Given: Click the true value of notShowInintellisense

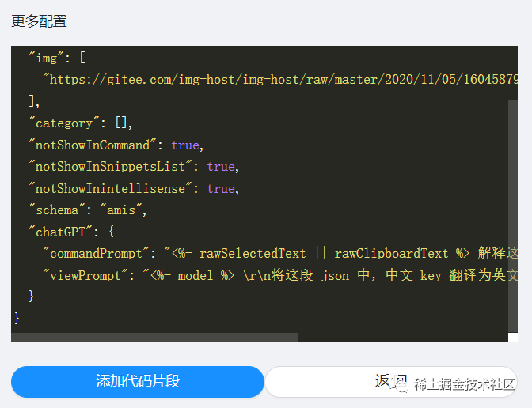Looking at the screenshot, I should (x=221, y=189).
